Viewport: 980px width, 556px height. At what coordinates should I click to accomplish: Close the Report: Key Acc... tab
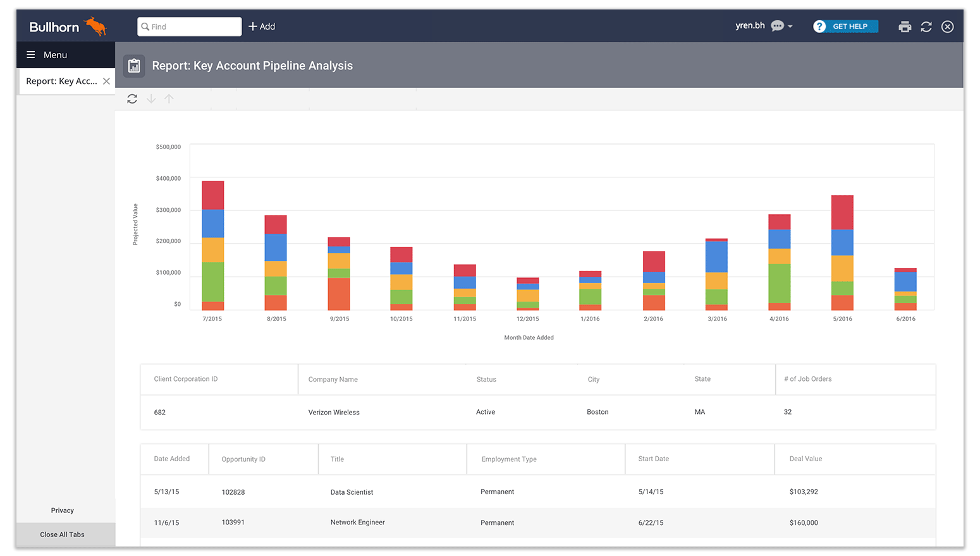(106, 82)
